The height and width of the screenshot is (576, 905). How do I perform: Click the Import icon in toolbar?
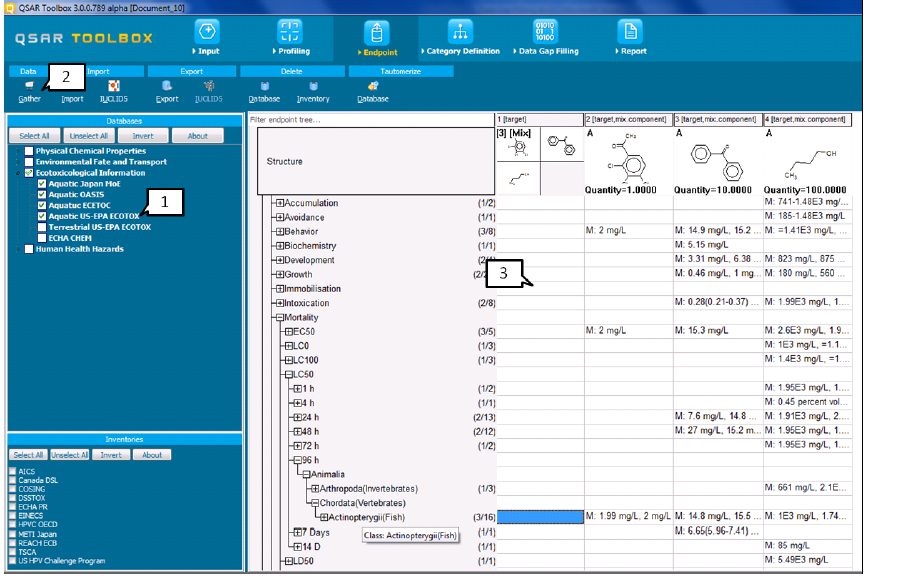pyautogui.click(x=72, y=99)
